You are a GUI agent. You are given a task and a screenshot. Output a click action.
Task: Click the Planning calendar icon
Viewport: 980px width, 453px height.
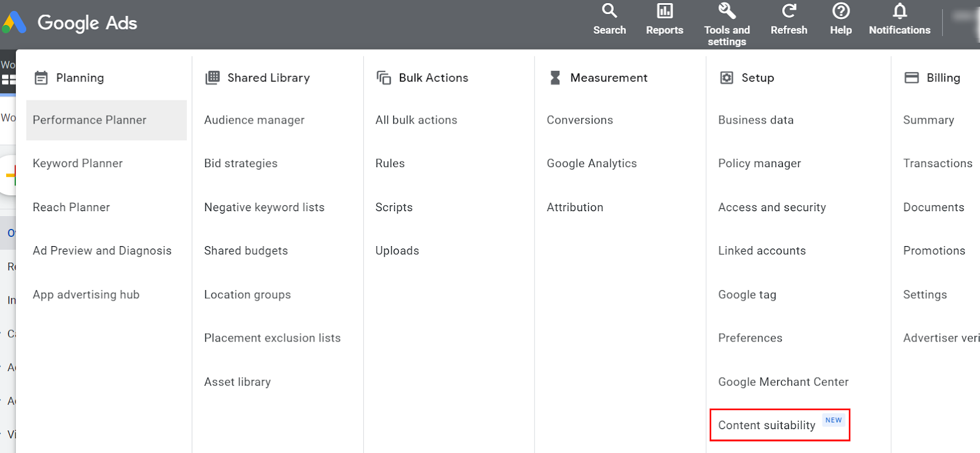pos(41,78)
